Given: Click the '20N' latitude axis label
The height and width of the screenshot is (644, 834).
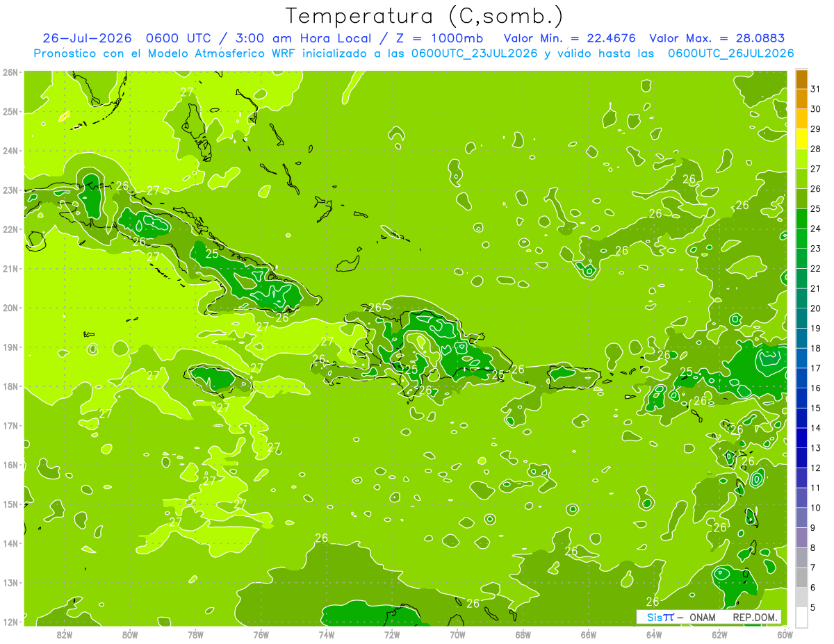Looking at the screenshot, I should point(10,308).
